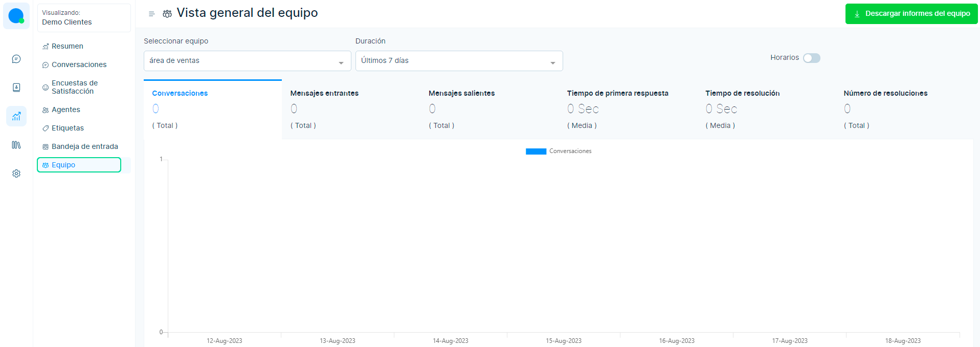Open the contacts icon in left rail
The width and height of the screenshot is (980, 347).
tap(16, 88)
